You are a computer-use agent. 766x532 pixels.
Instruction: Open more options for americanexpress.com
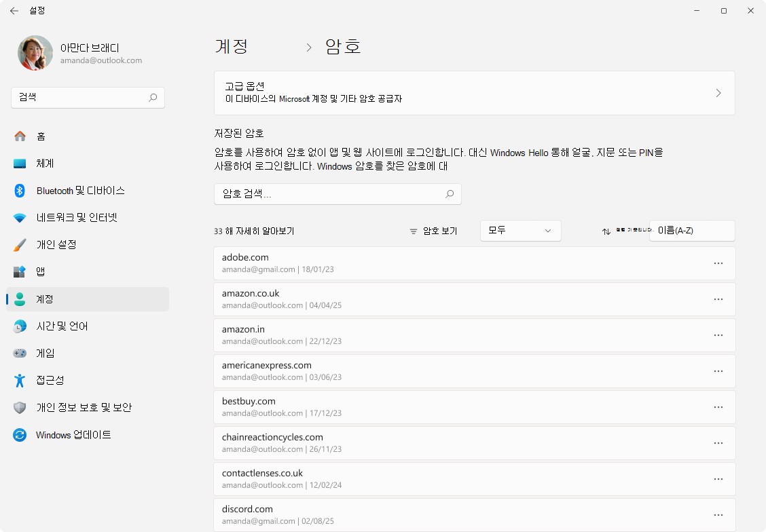(718, 371)
